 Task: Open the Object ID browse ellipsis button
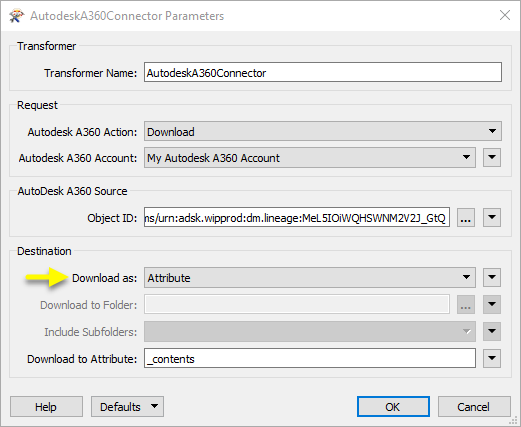465,218
